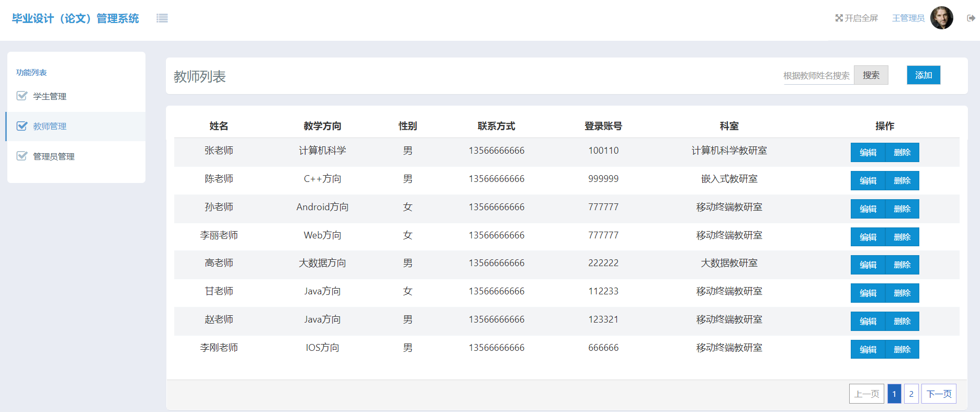Click the 学生管理 check icon
The height and width of the screenshot is (412, 980).
22,96
